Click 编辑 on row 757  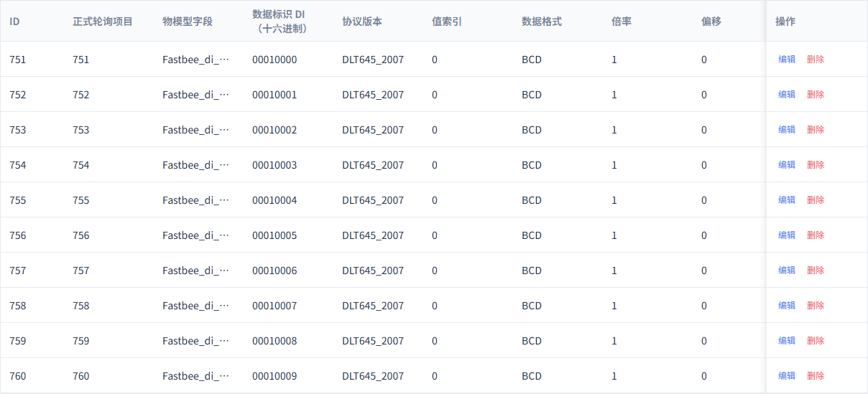point(787,271)
